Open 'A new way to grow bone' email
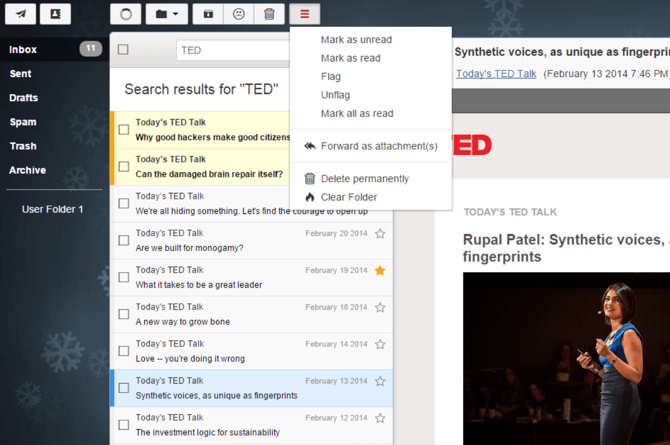The image size is (670, 445). [x=183, y=321]
